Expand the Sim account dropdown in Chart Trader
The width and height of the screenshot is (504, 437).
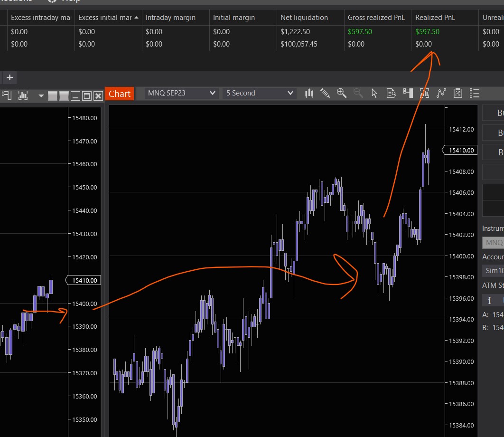point(494,271)
